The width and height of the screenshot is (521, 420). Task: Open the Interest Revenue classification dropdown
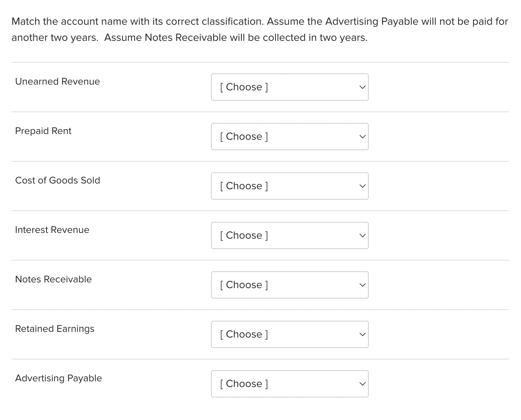(x=290, y=235)
